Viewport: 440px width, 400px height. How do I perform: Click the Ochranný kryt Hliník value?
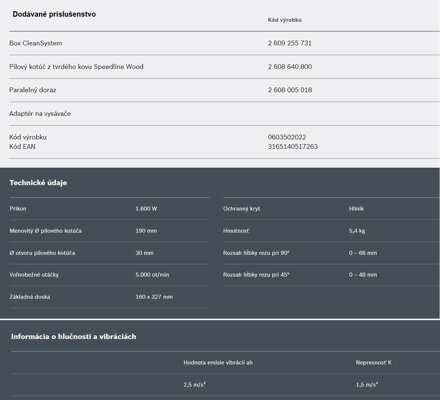356,209
